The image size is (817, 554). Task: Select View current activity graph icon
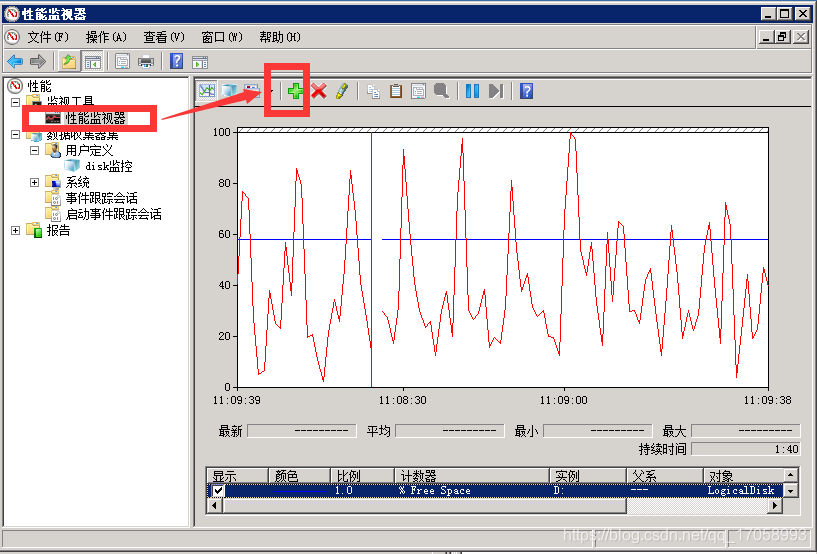click(207, 91)
